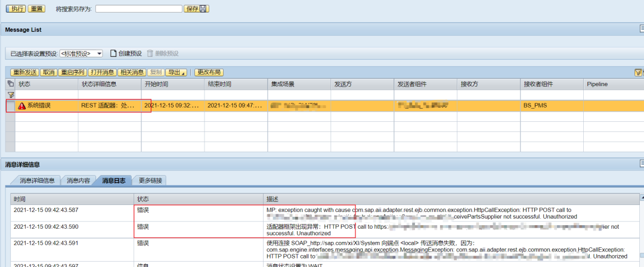Click the filter row funnel icon
The width and height of the screenshot is (644, 267).
tap(11, 94)
